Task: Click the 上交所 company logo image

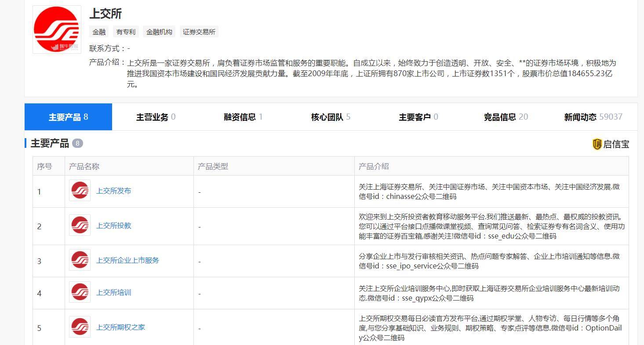Action: 57,29
